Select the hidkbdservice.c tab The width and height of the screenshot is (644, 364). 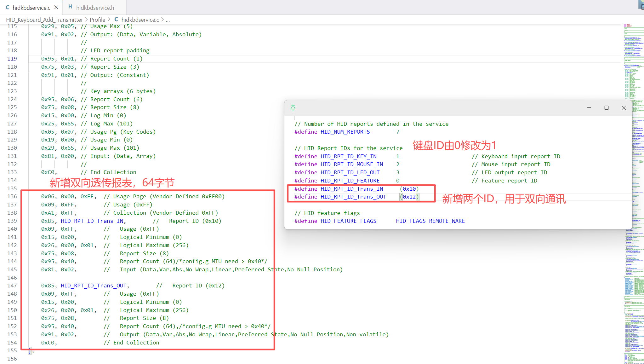tap(31, 8)
